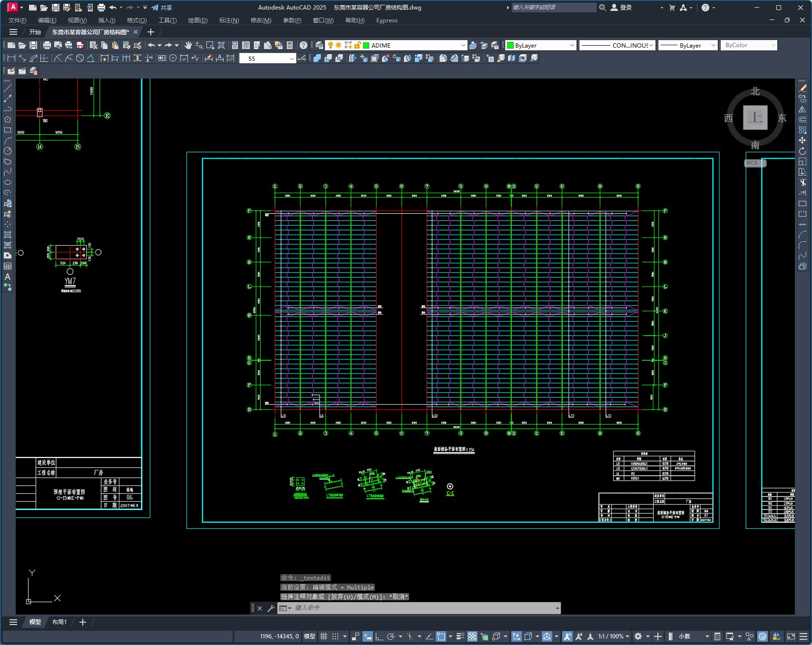Select the Line tool in draw toolbar
Viewport: 812px width, 645px height.
point(8,88)
